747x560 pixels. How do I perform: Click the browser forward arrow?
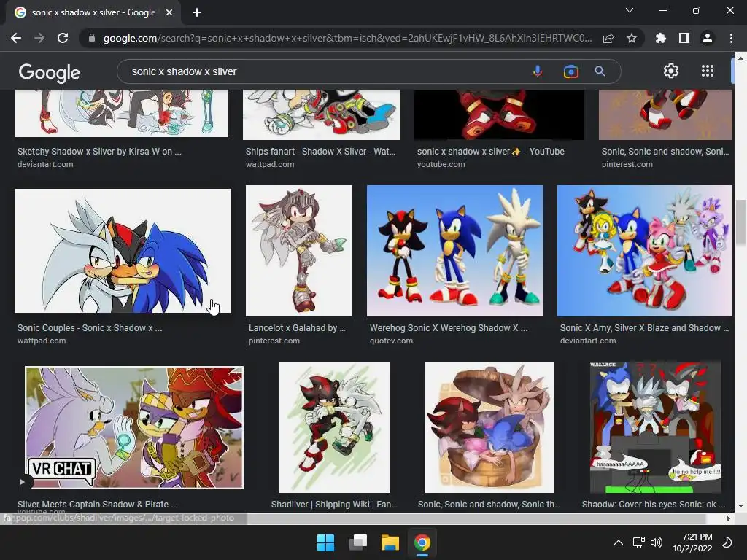[x=39, y=38]
